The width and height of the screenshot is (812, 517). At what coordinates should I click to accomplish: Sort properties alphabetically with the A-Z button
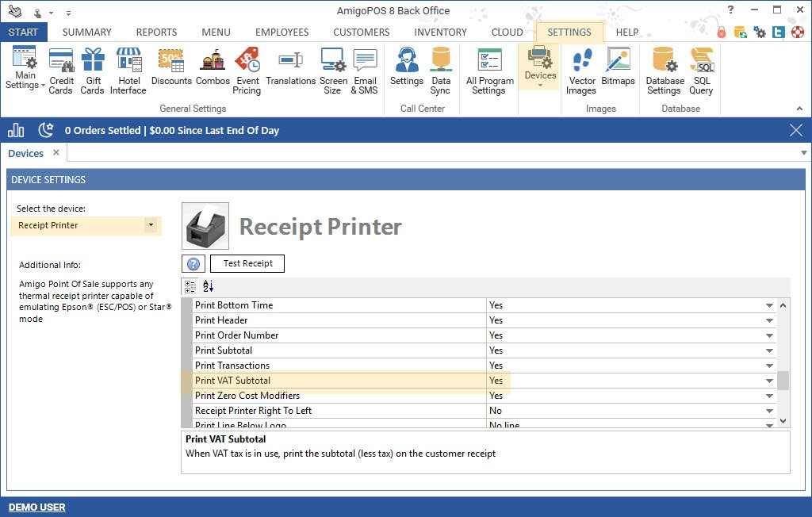pyautogui.click(x=208, y=286)
